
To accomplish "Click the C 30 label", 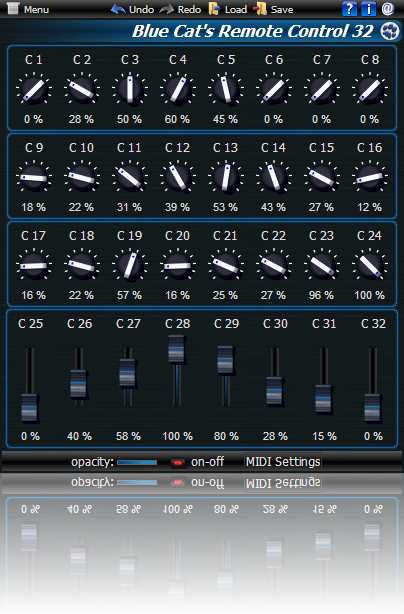I will [275, 324].
